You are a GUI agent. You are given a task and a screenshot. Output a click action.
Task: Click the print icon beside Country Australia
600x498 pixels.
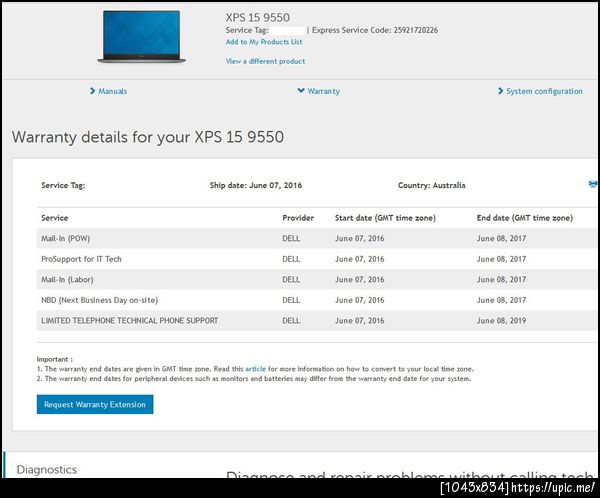tap(593, 185)
